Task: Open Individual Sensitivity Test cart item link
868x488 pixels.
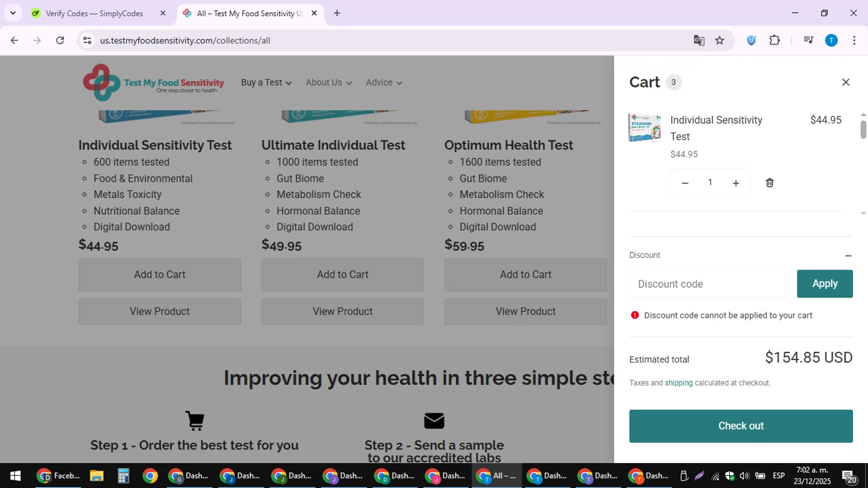Action: coord(716,128)
